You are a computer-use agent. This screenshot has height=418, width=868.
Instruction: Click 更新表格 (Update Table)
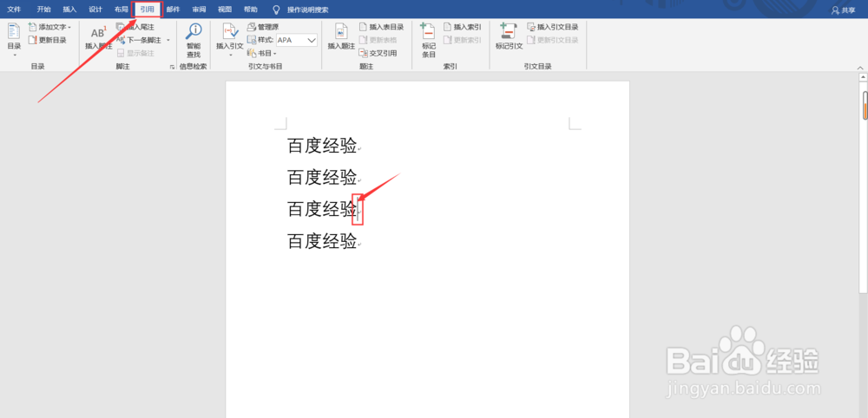pos(378,40)
